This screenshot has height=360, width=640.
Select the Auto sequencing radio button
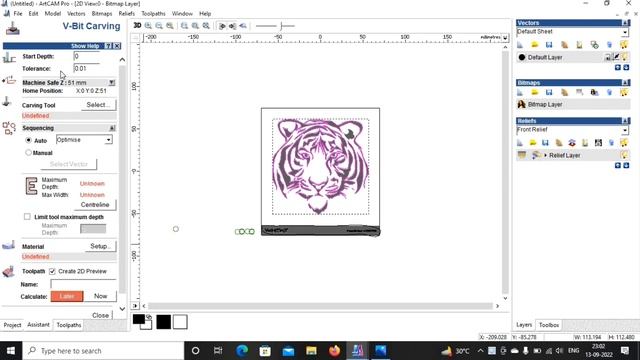tap(28, 140)
